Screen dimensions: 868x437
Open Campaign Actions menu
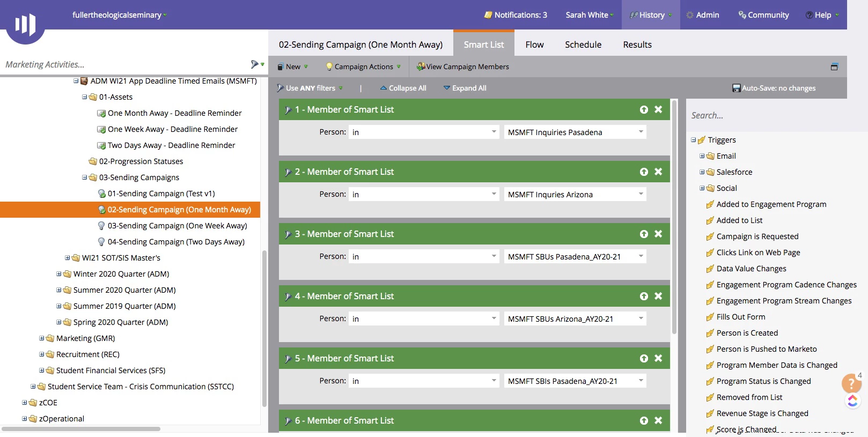point(363,66)
